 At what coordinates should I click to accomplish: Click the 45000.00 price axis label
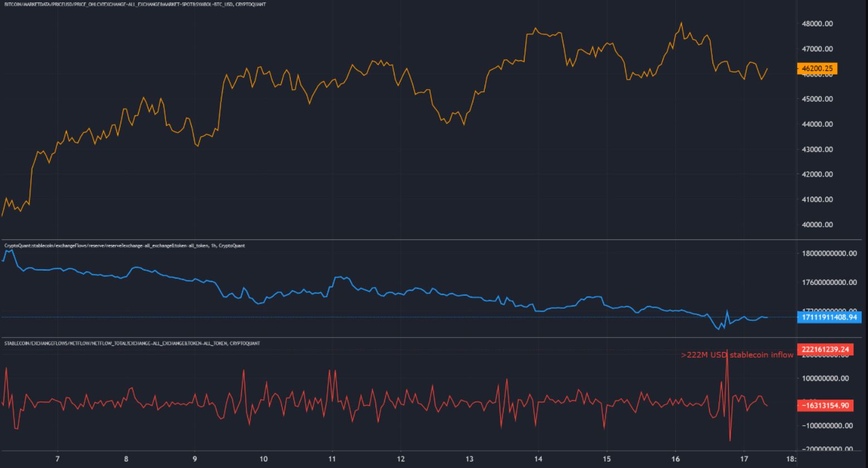817,99
